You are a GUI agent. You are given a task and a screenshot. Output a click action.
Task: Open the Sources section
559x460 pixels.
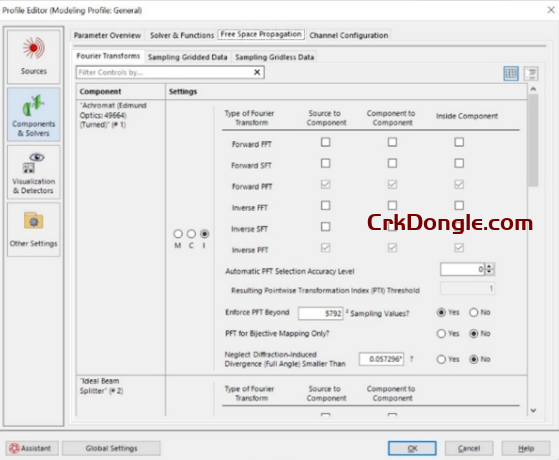(x=34, y=56)
